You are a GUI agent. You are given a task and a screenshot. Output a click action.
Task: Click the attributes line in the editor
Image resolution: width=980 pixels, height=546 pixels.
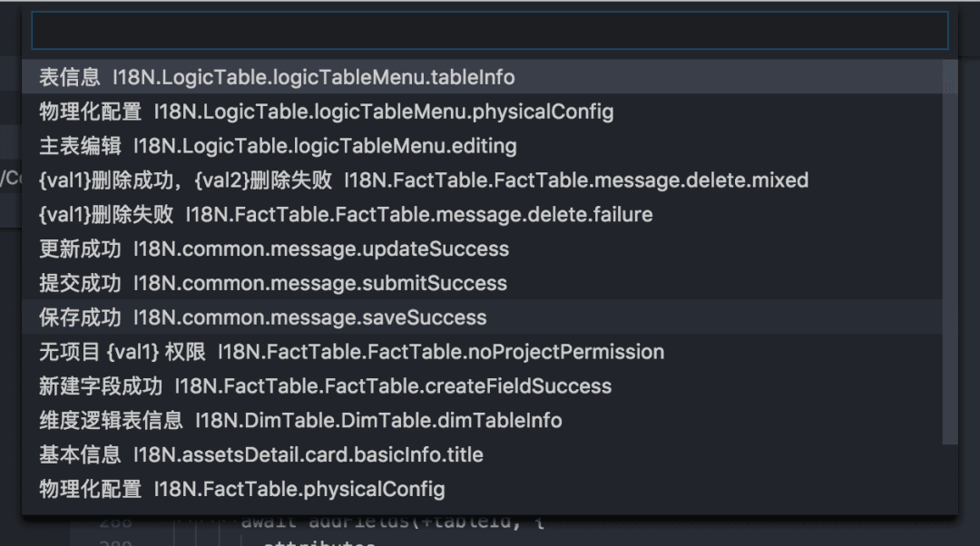(x=318, y=542)
